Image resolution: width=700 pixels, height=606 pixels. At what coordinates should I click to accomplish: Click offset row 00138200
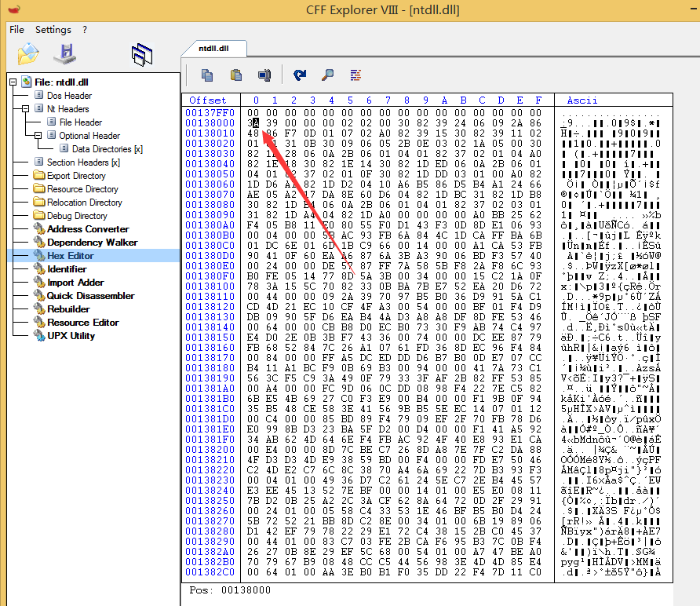pyautogui.click(x=210, y=450)
